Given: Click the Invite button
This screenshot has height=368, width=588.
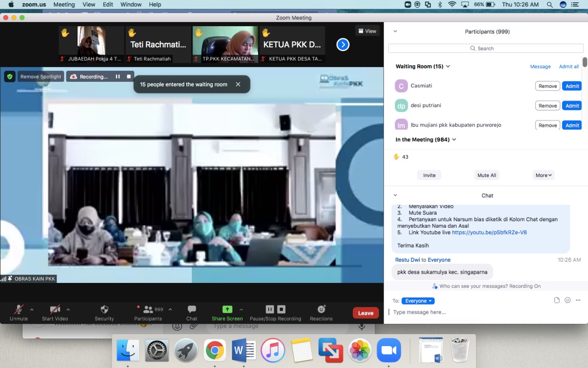Looking at the screenshot, I should [x=429, y=175].
